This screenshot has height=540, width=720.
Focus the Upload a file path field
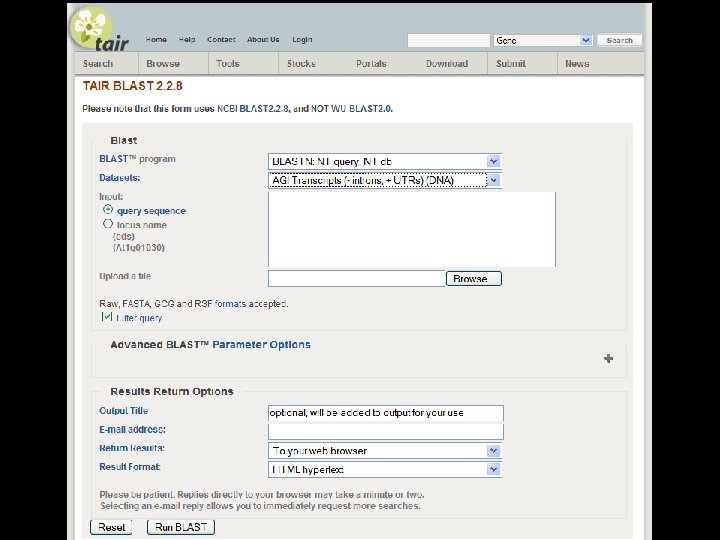[x=356, y=279]
